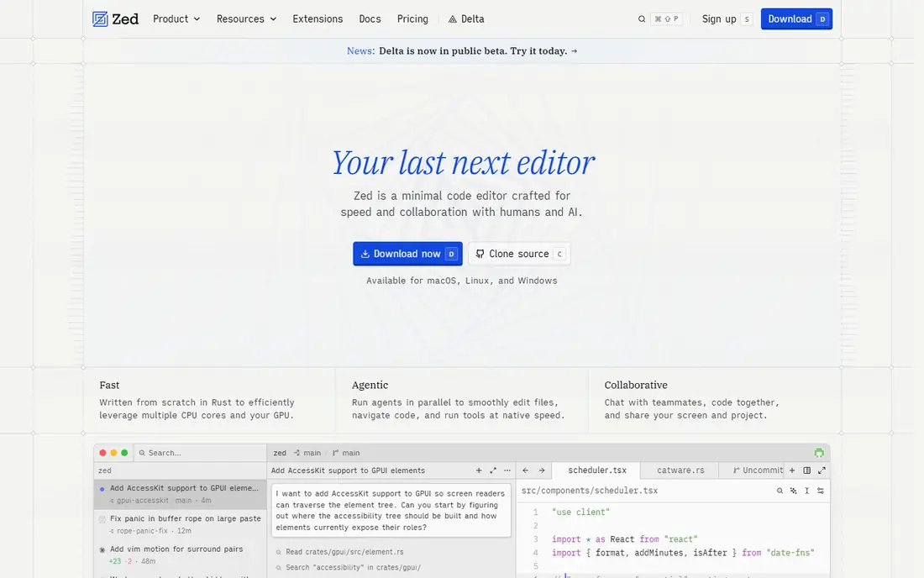Open the site search magnifier icon
924x578 pixels.
642,18
